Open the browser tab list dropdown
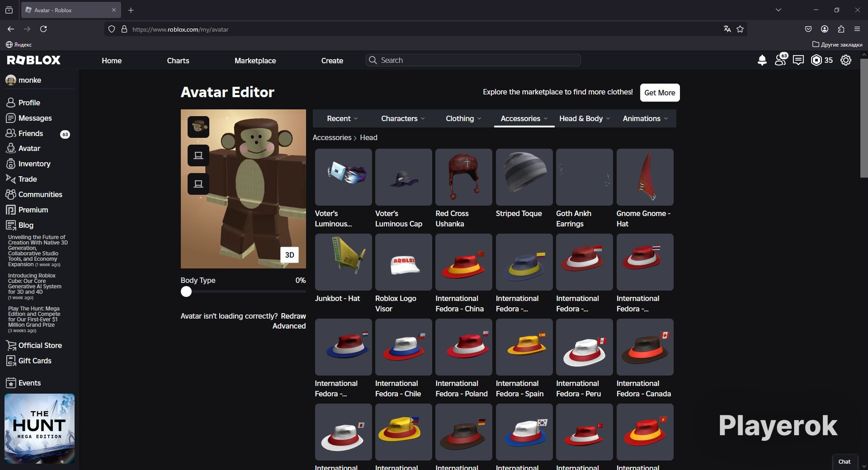The height and width of the screenshot is (470, 868). [x=778, y=10]
